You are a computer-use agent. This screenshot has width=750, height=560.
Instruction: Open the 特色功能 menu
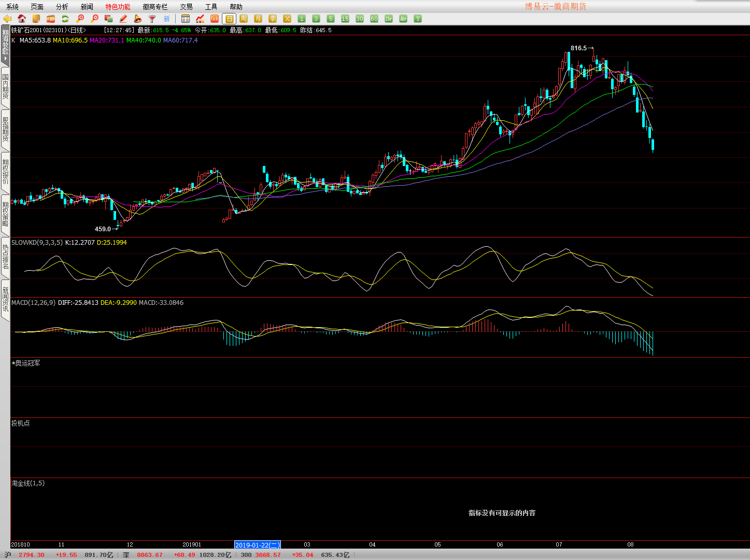[x=118, y=7]
